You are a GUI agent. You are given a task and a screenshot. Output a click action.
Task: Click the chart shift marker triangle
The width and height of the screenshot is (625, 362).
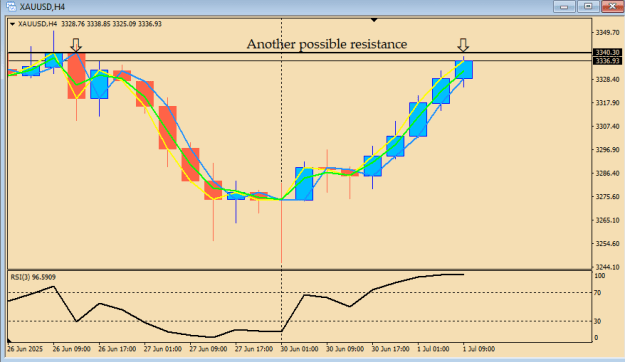coord(374,20)
